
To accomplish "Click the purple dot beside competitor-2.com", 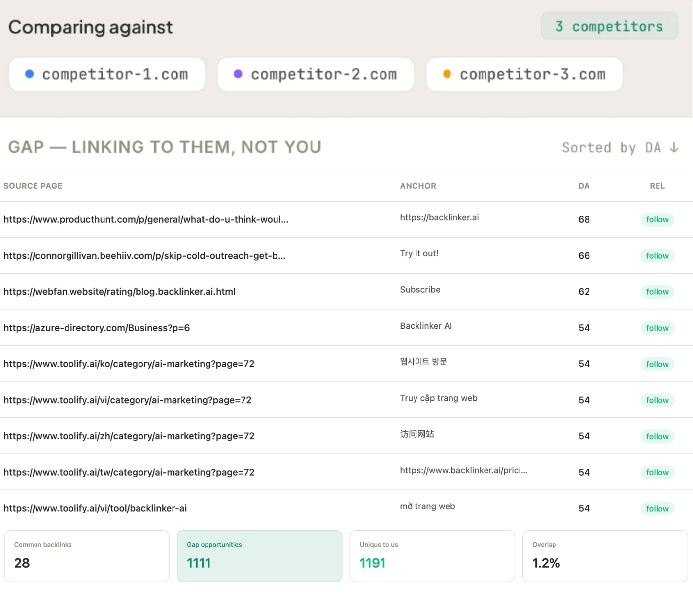I will tap(238, 74).
